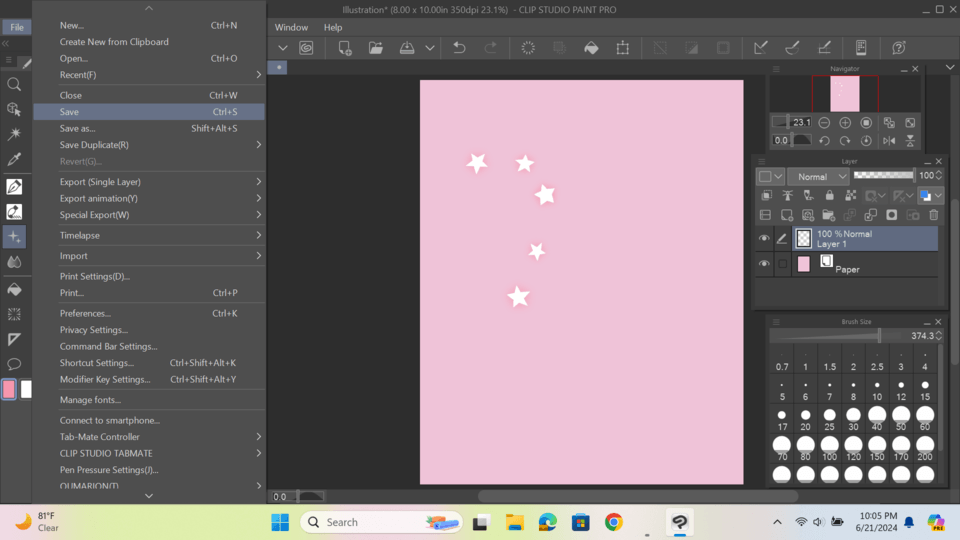Hide Layer 1 using its eye icon
Screen dimensions: 960x540
[764, 239]
